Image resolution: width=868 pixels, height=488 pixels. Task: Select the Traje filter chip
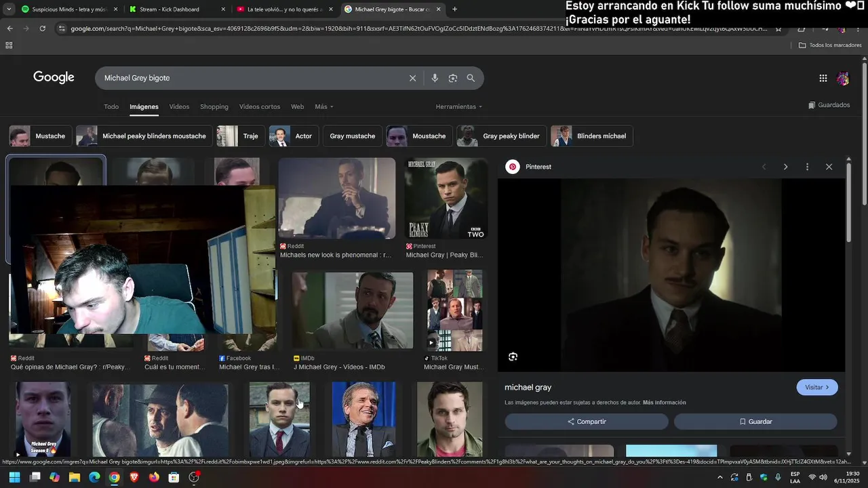241,136
